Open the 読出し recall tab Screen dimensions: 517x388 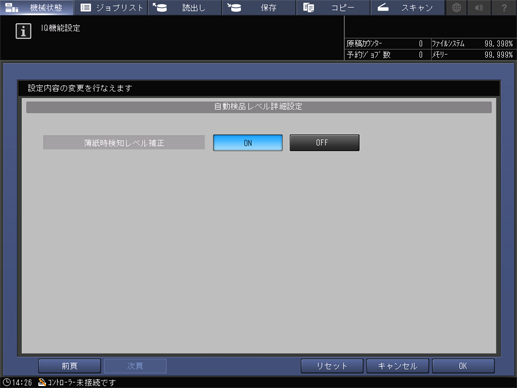click(185, 7)
